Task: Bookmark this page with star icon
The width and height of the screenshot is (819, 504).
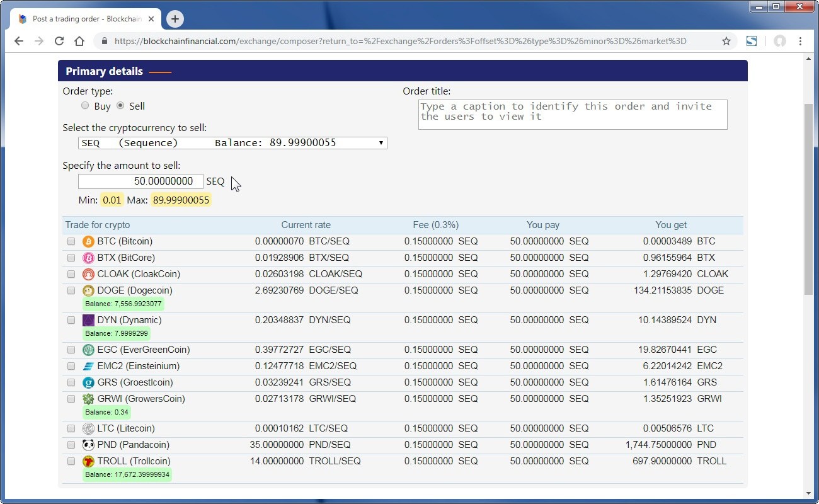Action: coord(726,41)
